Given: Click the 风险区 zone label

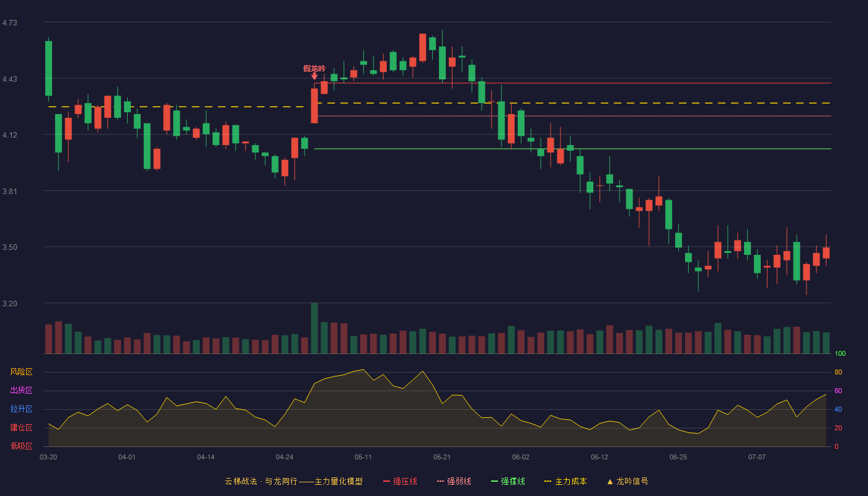Looking at the screenshot, I should [21, 372].
